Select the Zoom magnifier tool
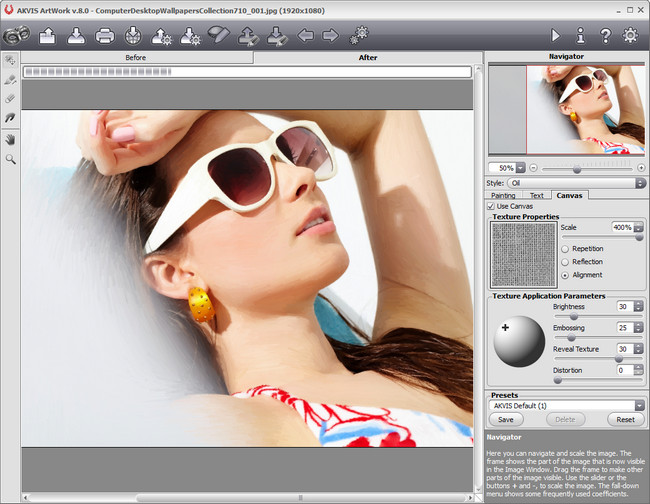 tap(11, 159)
